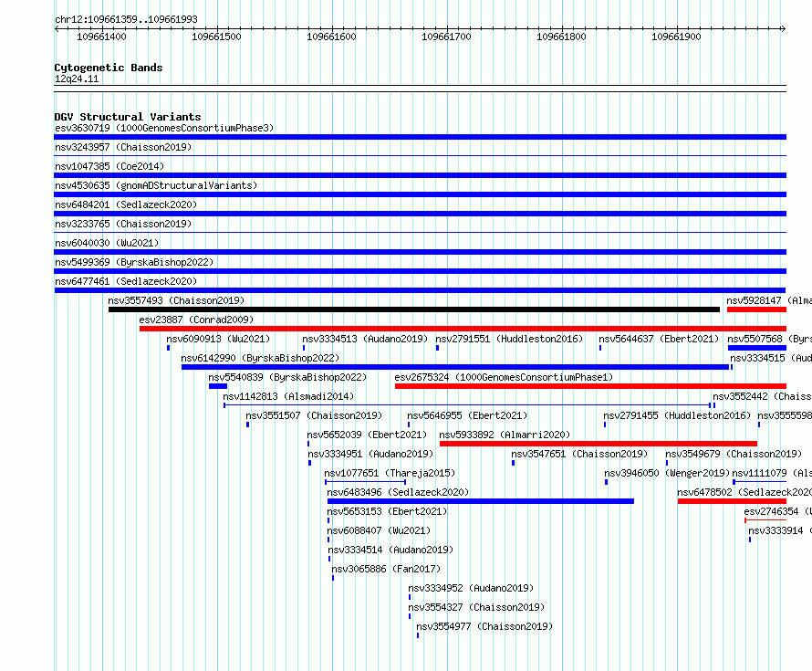Click nsv3334951 (Audano2019) label
The height and width of the screenshot is (671, 812).
(x=370, y=454)
